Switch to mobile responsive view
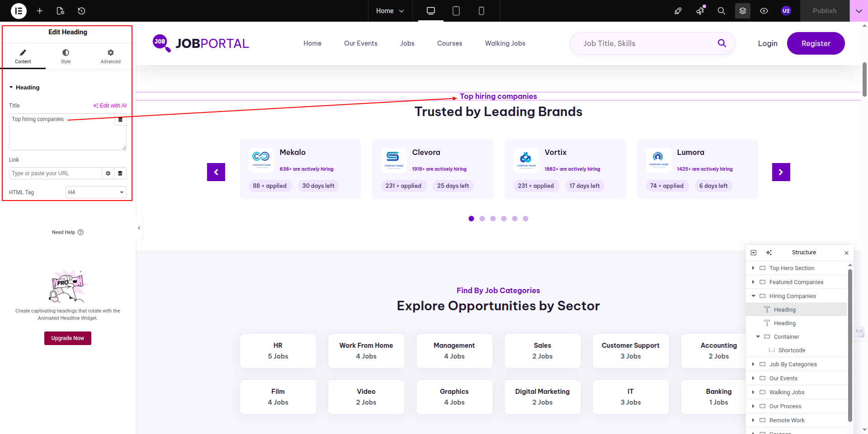The height and width of the screenshot is (434, 868). tap(481, 11)
